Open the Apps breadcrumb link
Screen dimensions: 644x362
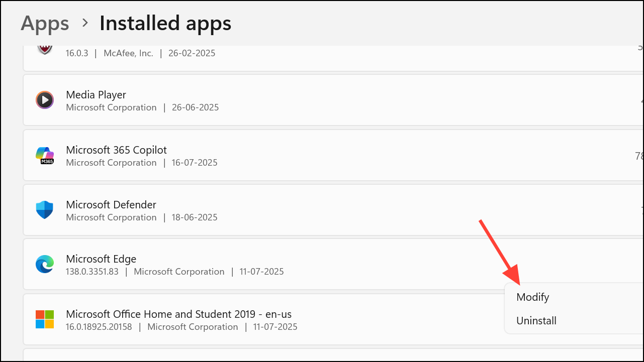[45, 23]
